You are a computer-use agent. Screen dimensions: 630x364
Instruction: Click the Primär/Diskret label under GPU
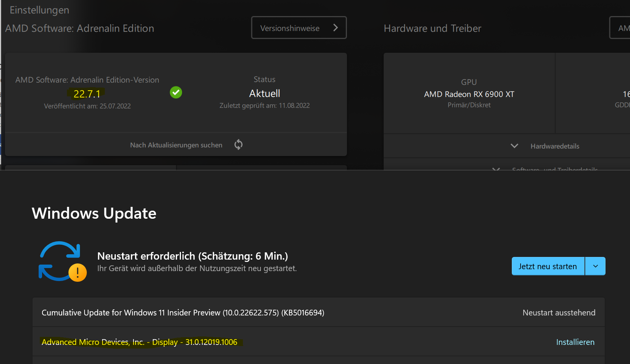point(469,105)
